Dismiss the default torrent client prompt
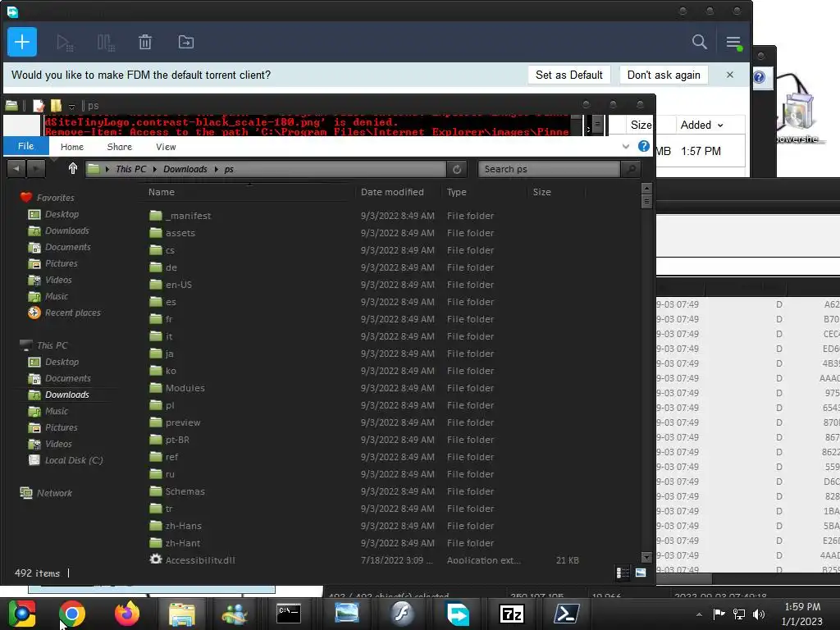840x630 pixels. click(729, 75)
